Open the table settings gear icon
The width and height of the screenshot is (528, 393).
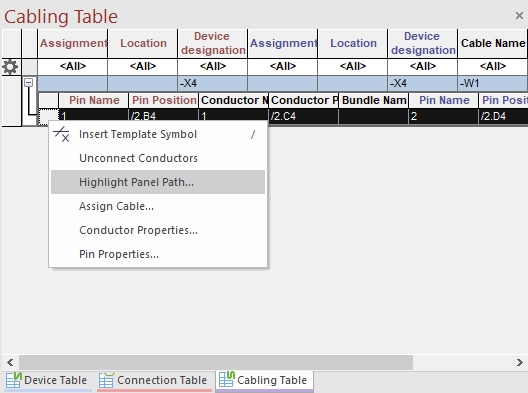tap(10, 67)
